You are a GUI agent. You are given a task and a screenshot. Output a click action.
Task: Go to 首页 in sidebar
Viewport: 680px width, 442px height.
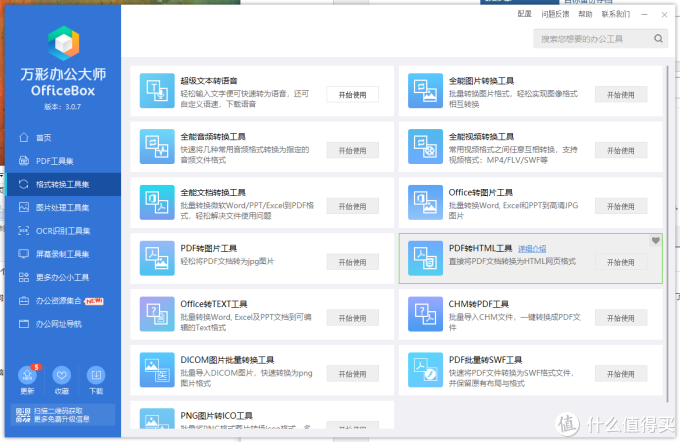[63, 138]
